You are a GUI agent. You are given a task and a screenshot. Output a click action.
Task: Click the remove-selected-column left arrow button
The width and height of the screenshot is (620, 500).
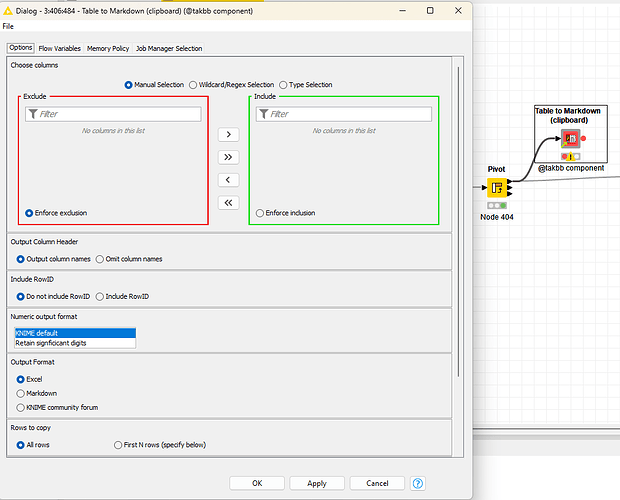(x=228, y=180)
